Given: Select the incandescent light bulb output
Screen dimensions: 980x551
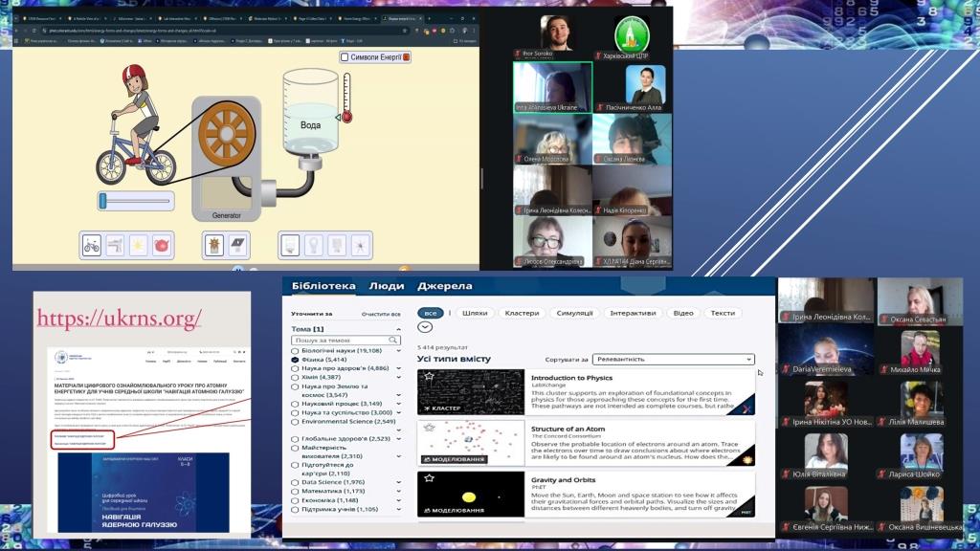Looking at the screenshot, I should [314, 246].
